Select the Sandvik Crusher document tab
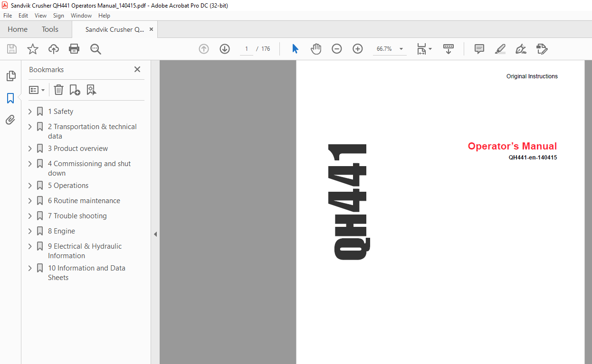 115,29
